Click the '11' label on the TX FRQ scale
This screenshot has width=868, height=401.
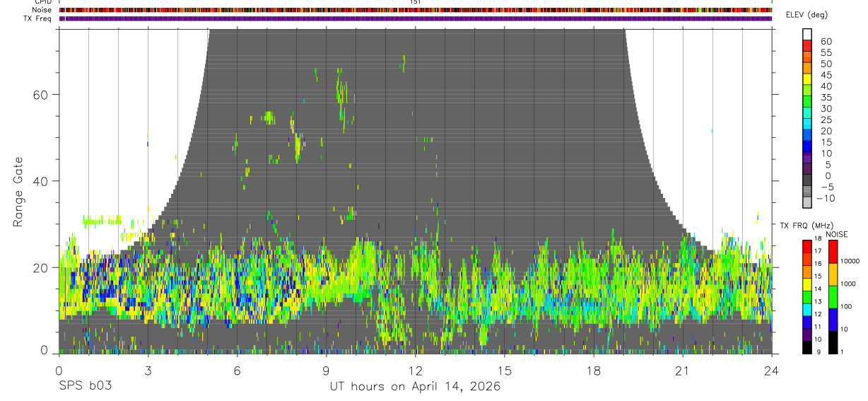(818, 327)
